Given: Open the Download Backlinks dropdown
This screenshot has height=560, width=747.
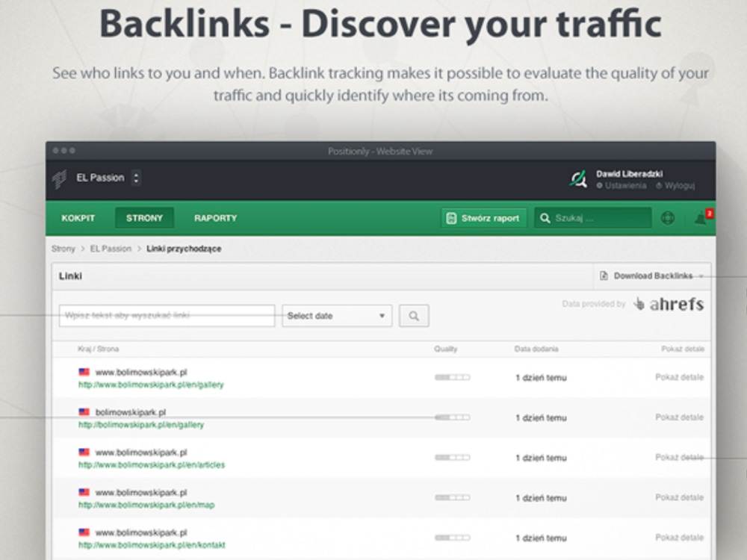Looking at the screenshot, I should coord(653,276).
